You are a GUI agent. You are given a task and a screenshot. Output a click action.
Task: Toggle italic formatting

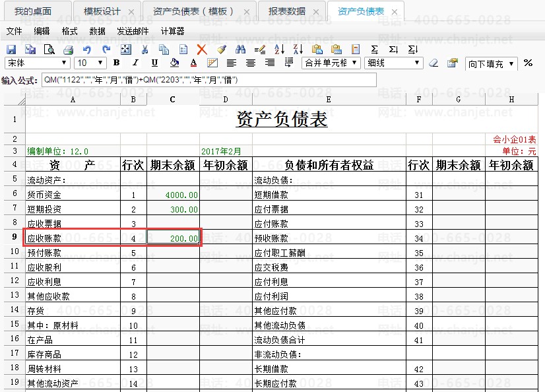pyautogui.click(x=135, y=63)
